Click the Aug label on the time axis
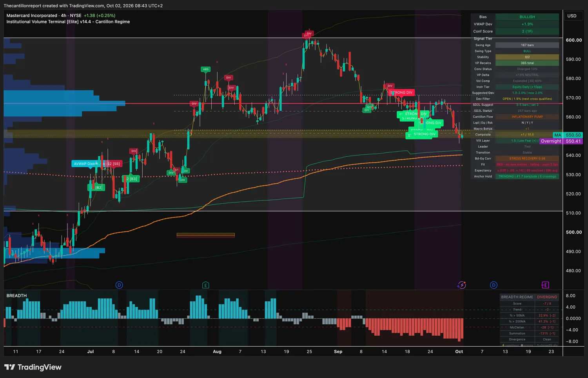 [x=217, y=352]
